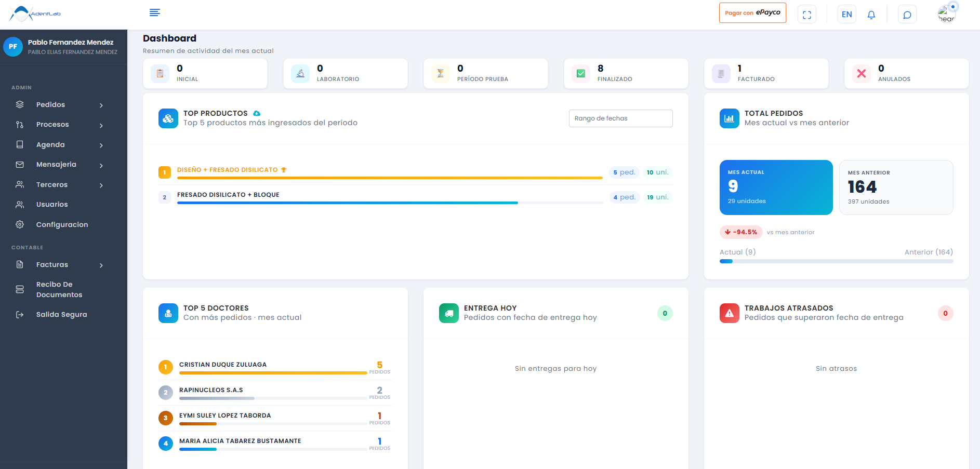Click the Pagar con ePayco button
Image resolution: width=980 pixels, height=469 pixels.
[752, 13]
